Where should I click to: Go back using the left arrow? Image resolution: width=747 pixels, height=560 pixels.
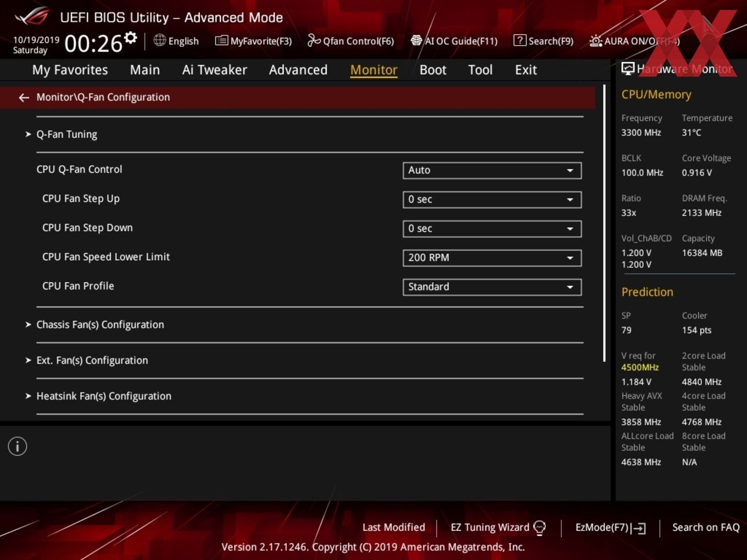(x=24, y=97)
